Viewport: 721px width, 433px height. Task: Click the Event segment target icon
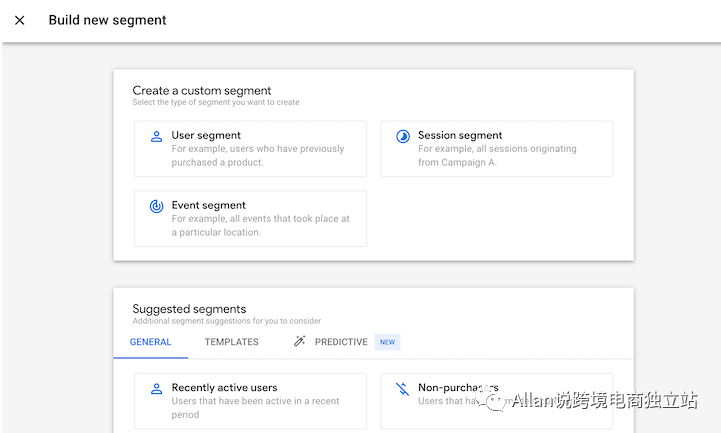coord(156,206)
